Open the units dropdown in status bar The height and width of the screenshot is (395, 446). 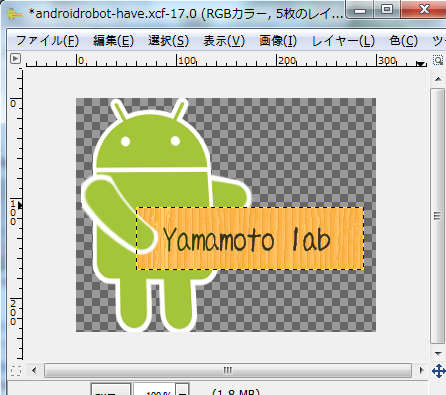pyautogui.click(x=111, y=390)
